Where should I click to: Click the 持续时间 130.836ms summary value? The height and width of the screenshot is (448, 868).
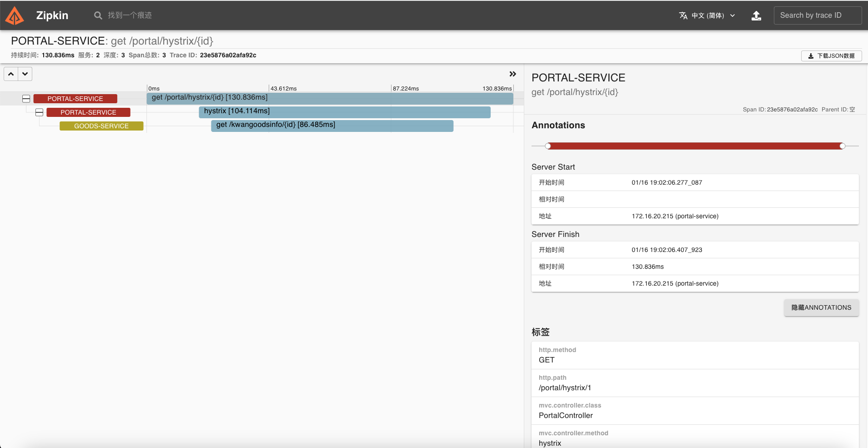tap(58, 55)
